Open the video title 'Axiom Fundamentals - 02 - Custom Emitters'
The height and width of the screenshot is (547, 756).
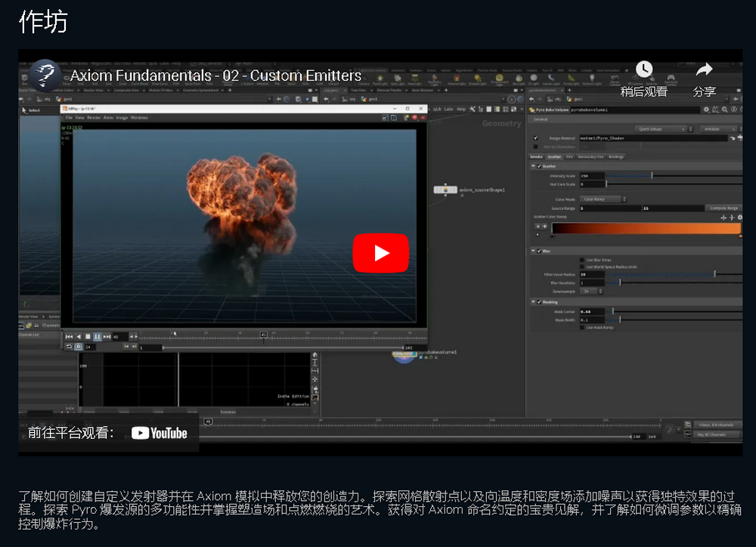coord(215,76)
